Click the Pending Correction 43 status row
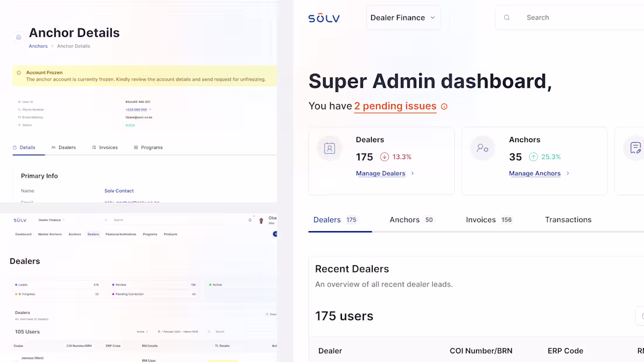Image resolution: width=644 pixels, height=362 pixels. tap(154, 294)
